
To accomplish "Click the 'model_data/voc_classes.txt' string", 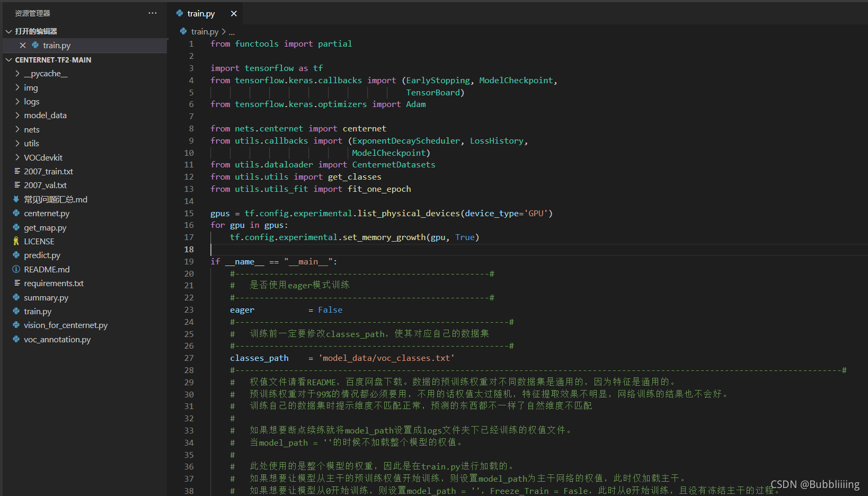I will pyautogui.click(x=387, y=358).
